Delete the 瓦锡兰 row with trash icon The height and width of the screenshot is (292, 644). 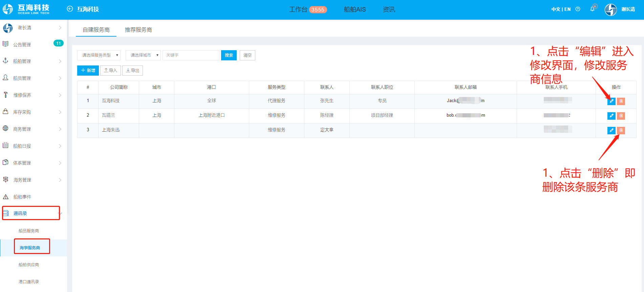point(621,116)
